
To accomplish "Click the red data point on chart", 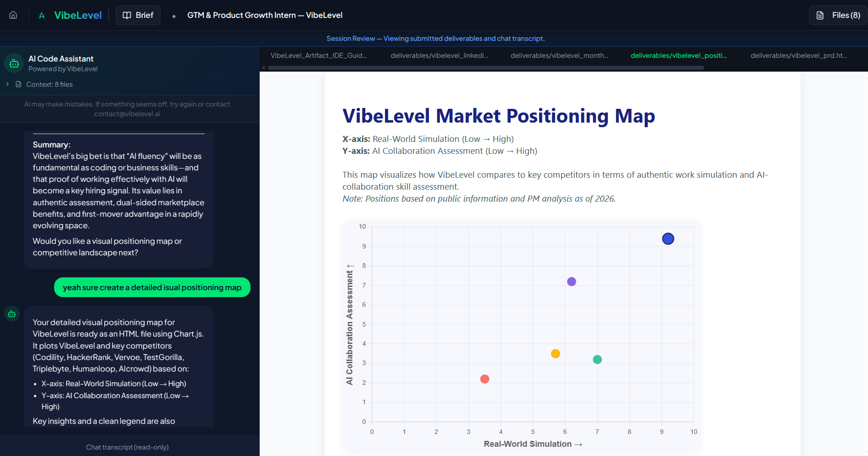I will pos(484,379).
